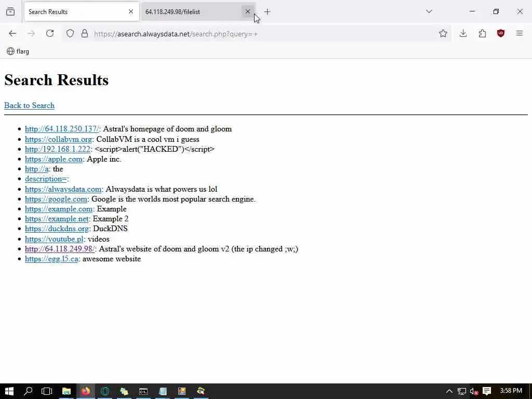The width and height of the screenshot is (532, 399).
Task: Show hidden system tray icons
Action: tap(449, 391)
